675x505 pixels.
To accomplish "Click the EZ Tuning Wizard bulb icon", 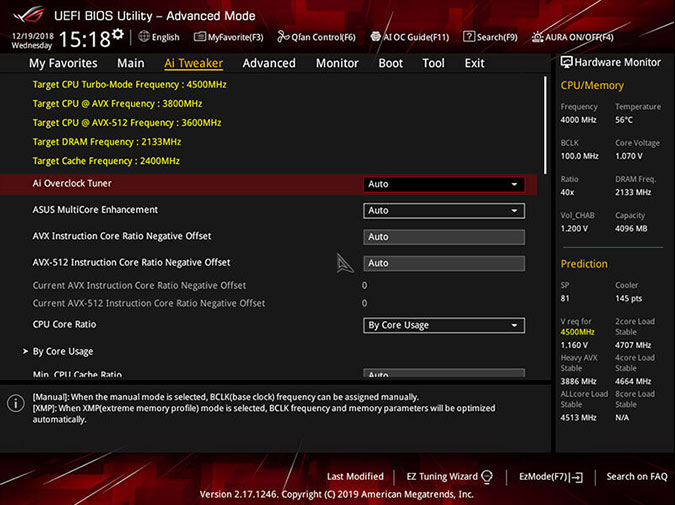I will point(486,476).
